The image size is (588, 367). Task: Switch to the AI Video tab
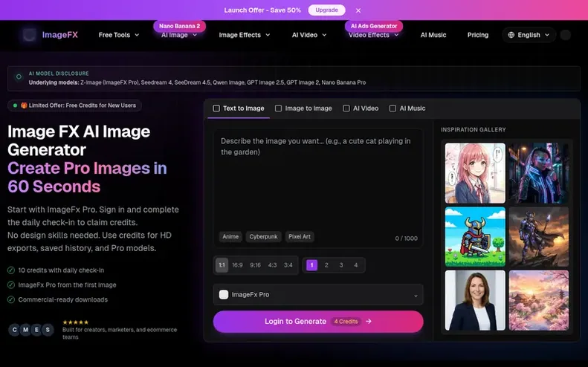(x=361, y=108)
